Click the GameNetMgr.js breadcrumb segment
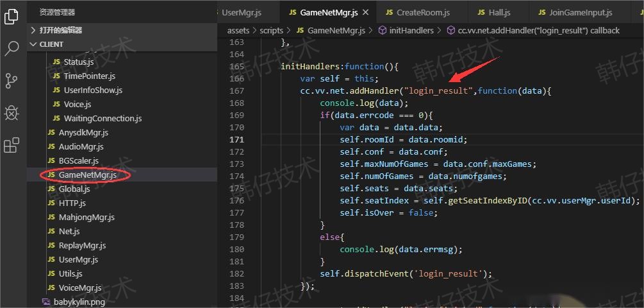Screen dimensions: 644x308 [x=331, y=30]
